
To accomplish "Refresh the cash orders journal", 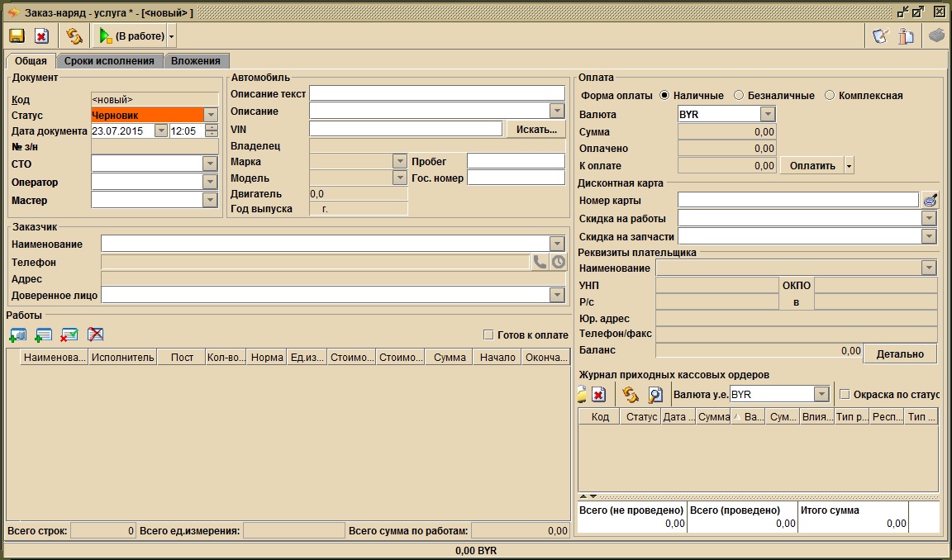I will coord(631,394).
